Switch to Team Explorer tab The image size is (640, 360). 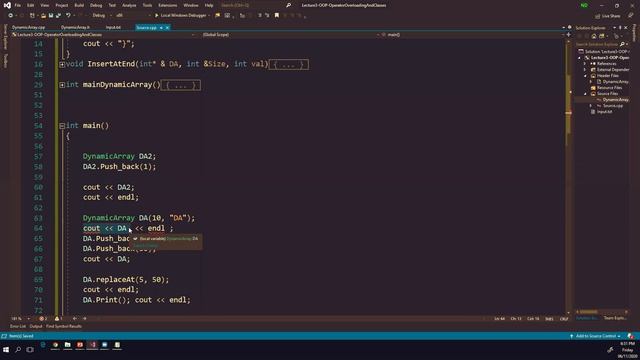[614, 318]
